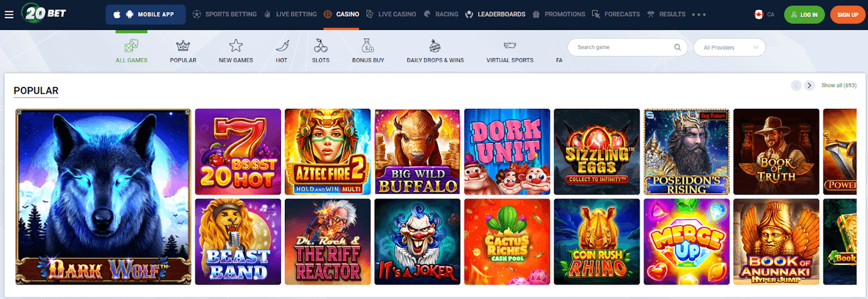The width and height of the screenshot is (868, 299).
Task: Select Daily Drops & Wins category
Action: click(435, 51)
